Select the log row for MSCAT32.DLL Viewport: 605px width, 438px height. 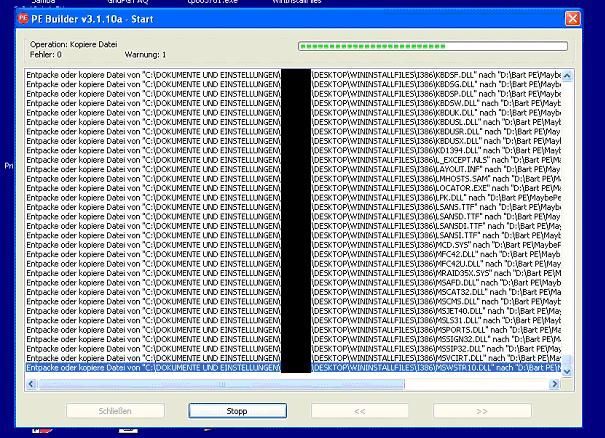tap(293, 292)
